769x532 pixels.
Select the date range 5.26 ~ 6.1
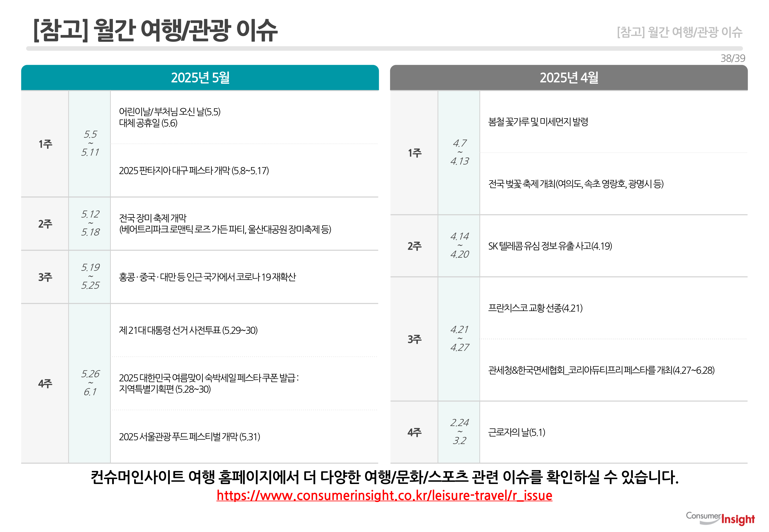pos(90,383)
